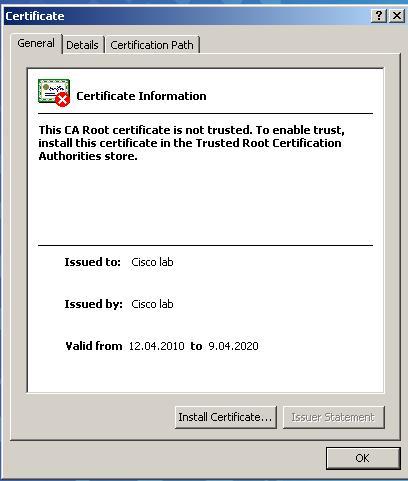Click the Valid from label
Screen dimensions: 408x481
click(x=94, y=346)
